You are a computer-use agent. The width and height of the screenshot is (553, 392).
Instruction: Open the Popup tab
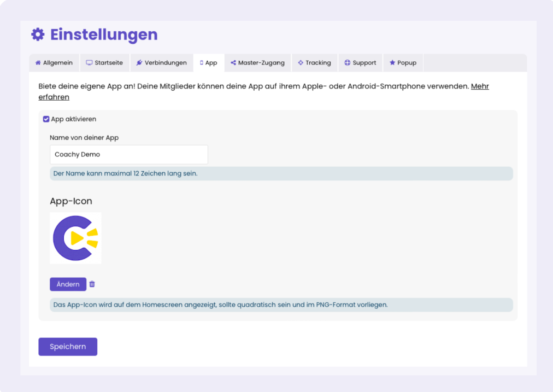tap(403, 63)
